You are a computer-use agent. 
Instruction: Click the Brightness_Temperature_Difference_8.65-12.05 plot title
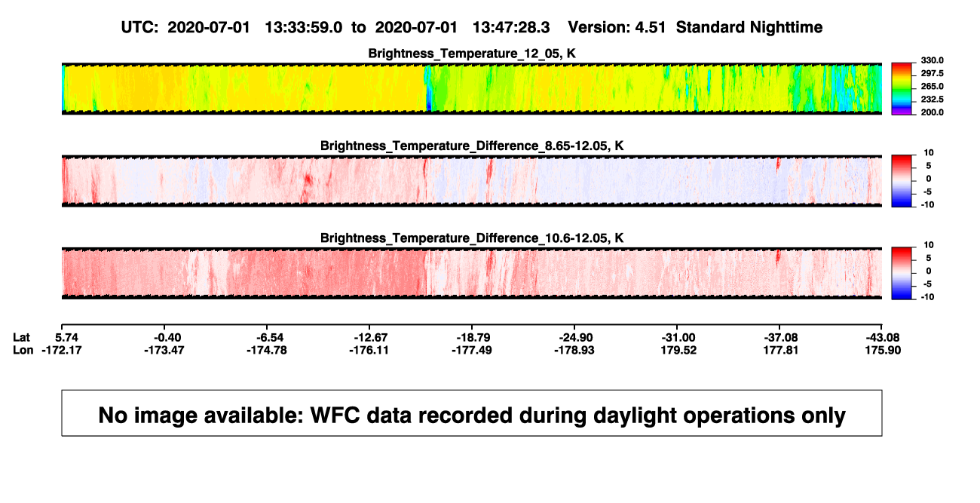(x=472, y=146)
